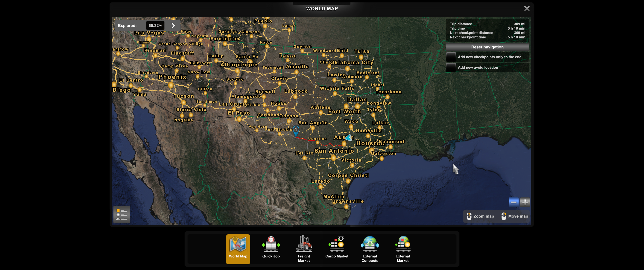Click checkpoint marker number 1
Screen dimensions: 644x270
pos(296,130)
